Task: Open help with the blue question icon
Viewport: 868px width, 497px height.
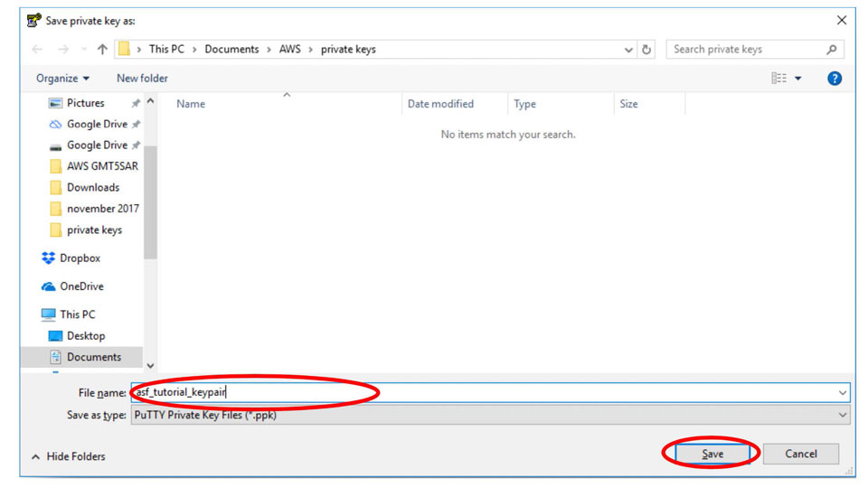Action: click(x=835, y=79)
